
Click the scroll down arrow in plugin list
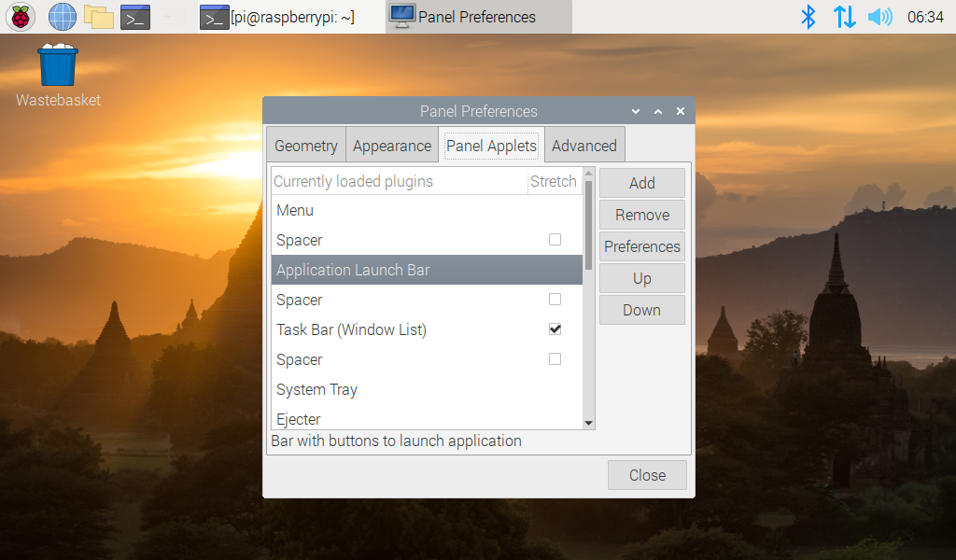pyautogui.click(x=588, y=423)
